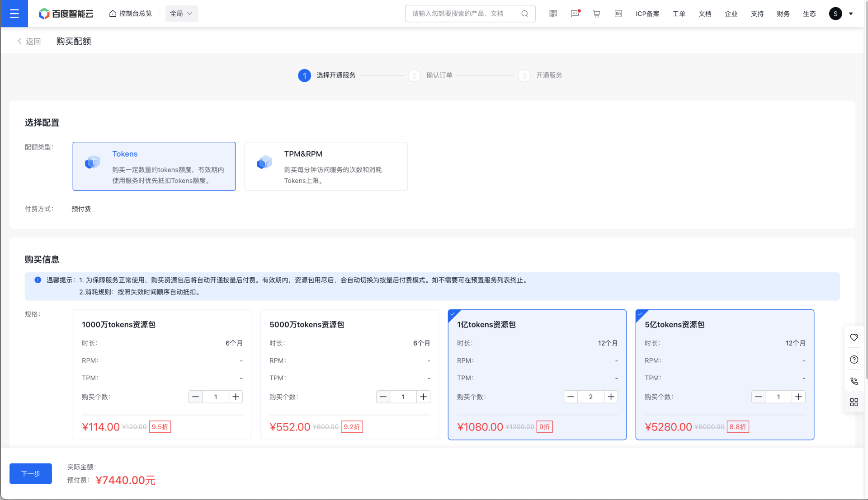Open the help question mark icon
The width and height of the screenshot is (868, 500).
(x=854, y=360)
